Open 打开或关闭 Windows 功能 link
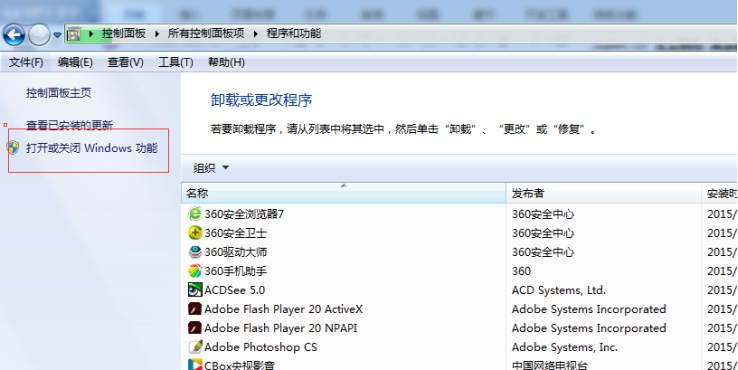 click(92, 148)
